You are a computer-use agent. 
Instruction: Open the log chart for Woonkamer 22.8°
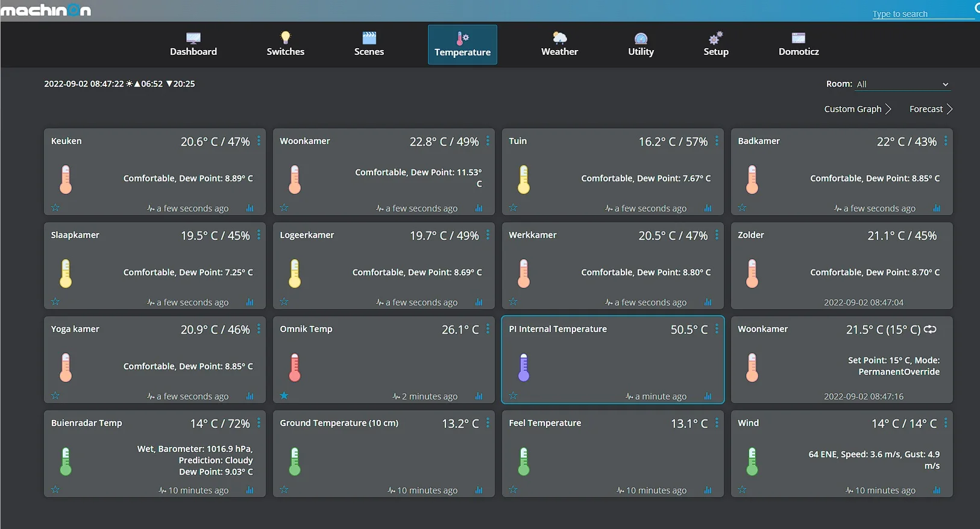pos(479,208)
